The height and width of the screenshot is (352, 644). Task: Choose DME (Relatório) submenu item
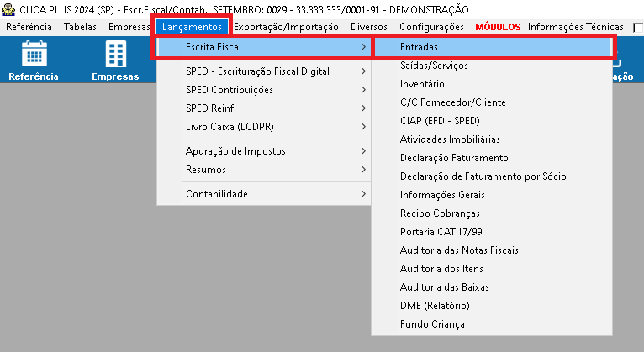click(x=492, y=306)
